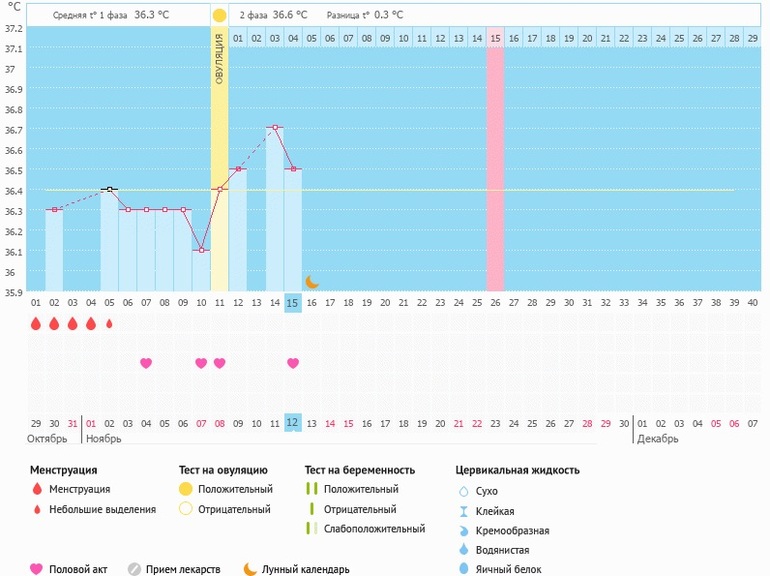Click the 36.7 temperature point on day 14

274,128
